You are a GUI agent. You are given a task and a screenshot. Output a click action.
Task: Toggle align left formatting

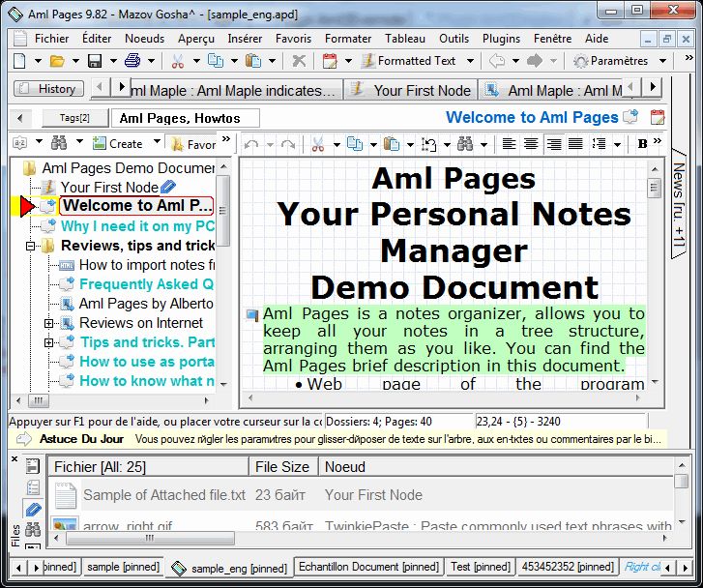point(509,144)
